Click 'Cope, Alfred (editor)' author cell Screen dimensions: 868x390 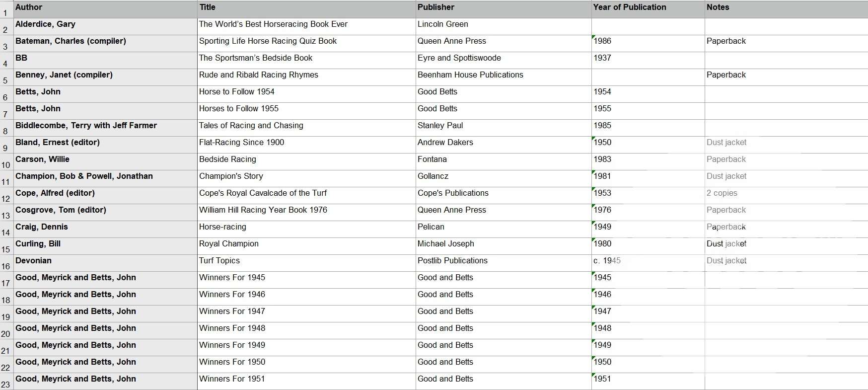(x=105, y=196)
